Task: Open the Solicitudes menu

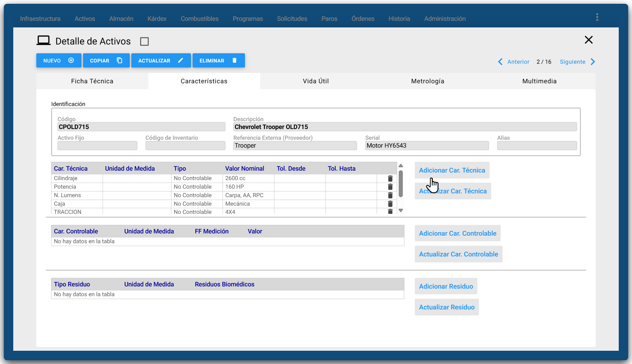Action: 292,19
